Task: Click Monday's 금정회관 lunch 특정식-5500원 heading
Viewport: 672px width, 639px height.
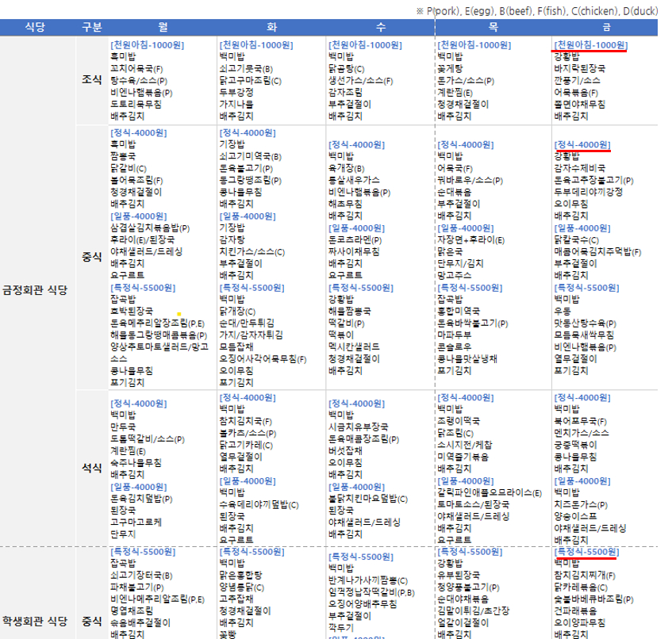Action: 143,287
